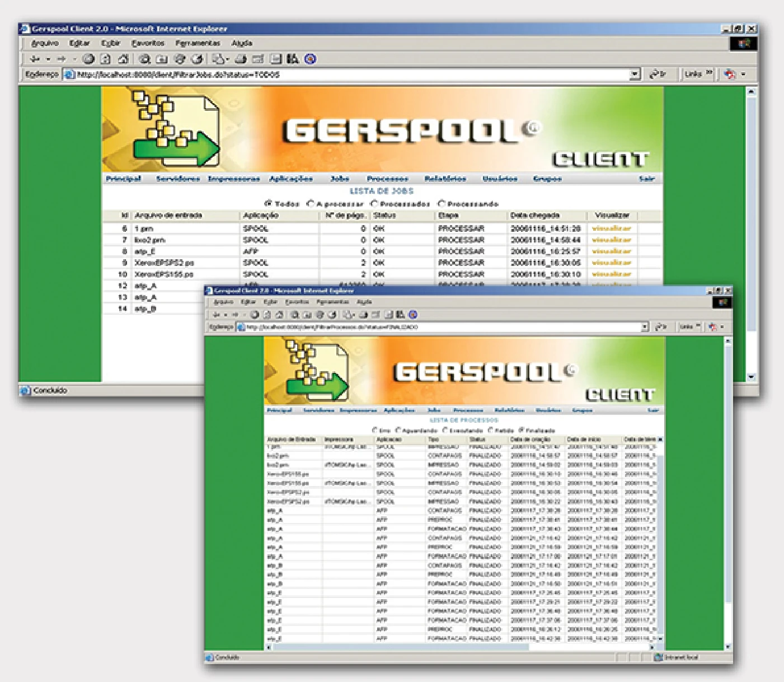Click Refresh icon in Jobs window toolbar
Image resolution: width=784 pixels, height=682 pixels.
coord(105,59)
